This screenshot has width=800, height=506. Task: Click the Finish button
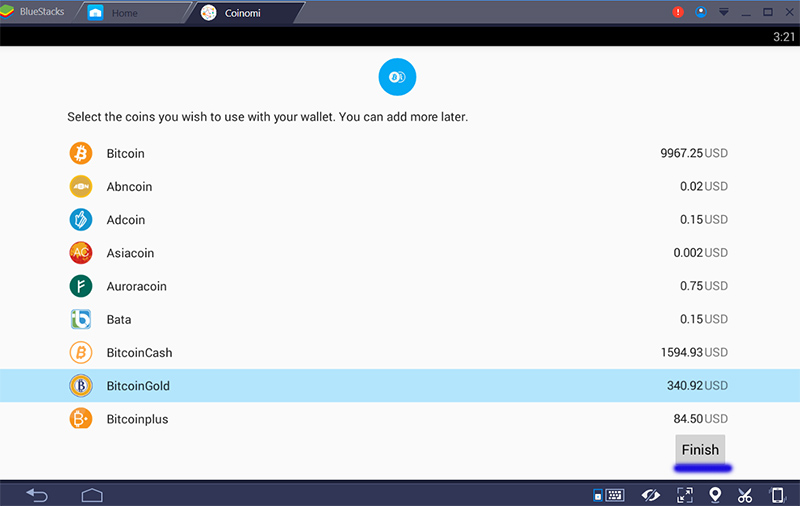[x=700, y=449]
